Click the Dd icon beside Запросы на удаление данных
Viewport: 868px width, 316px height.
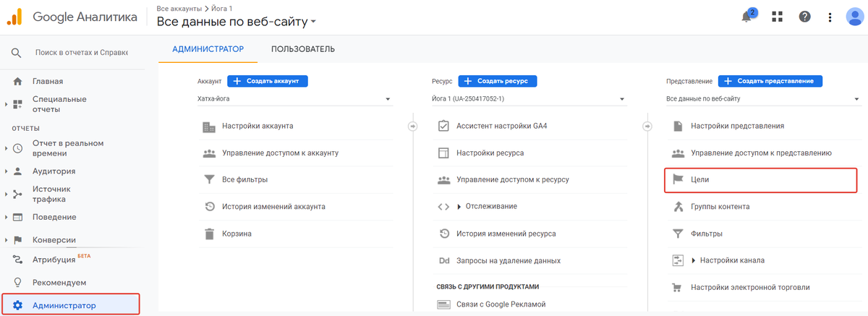(443, 260)
